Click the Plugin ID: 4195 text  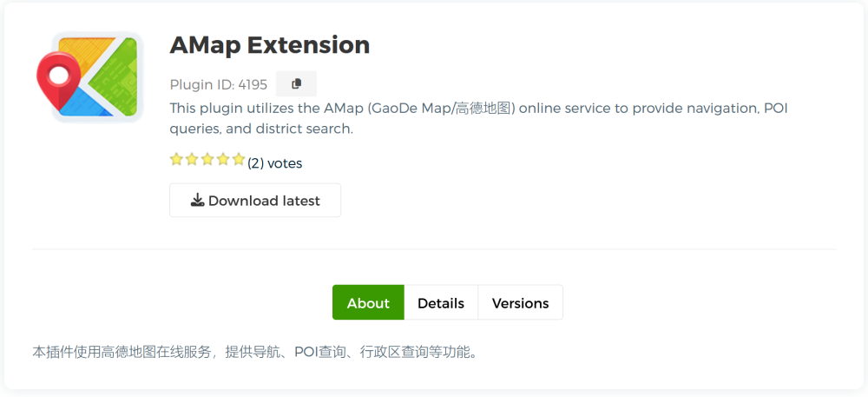pyautogui.click(x=219, y=85)
